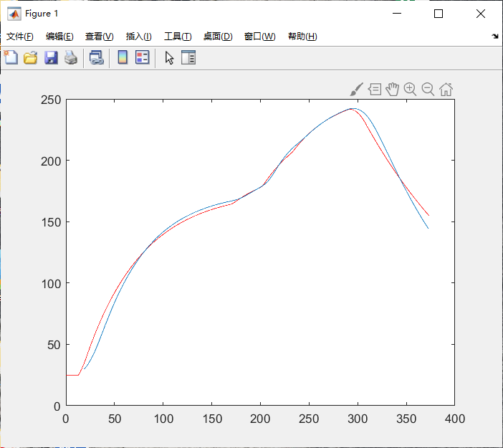Expand the 插入(I) menu
503x448 pixels.
pyautogui.click(x=138, y=37)
